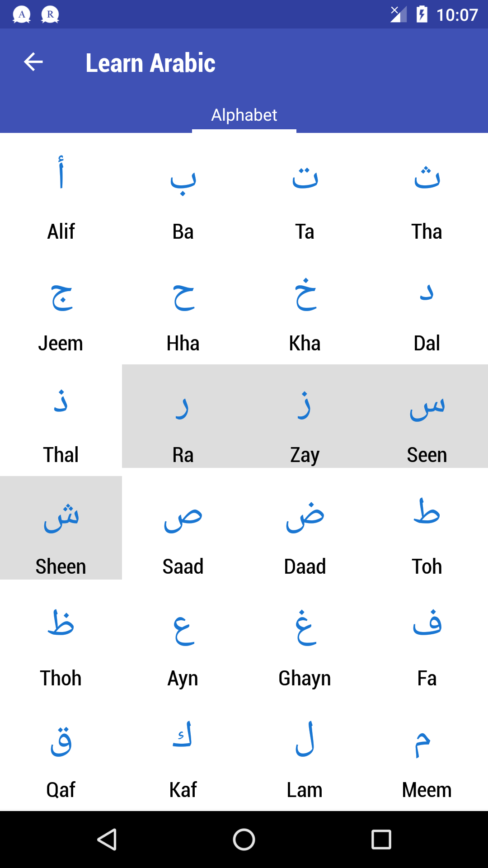Image resolution: width=488 pixels, height=868 pixels.
Task: Select the Meem letter
Action: pyautogui.click(x=427, y=751)
